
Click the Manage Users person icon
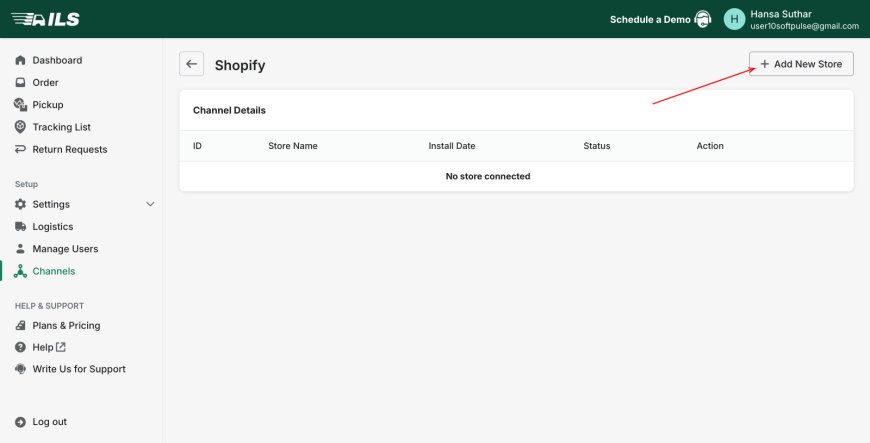[x=21, y=249]
